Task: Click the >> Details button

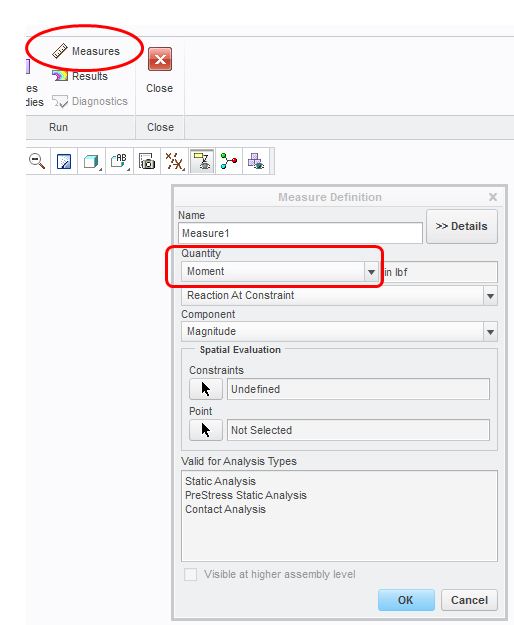Action: [x=462, y=226]
